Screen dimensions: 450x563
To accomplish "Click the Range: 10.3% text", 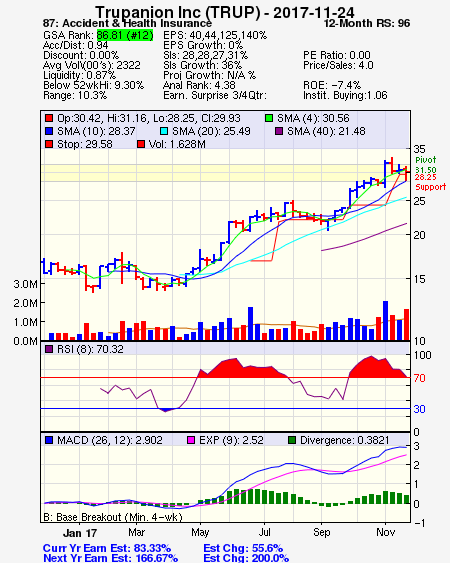I will coord(75,96).
